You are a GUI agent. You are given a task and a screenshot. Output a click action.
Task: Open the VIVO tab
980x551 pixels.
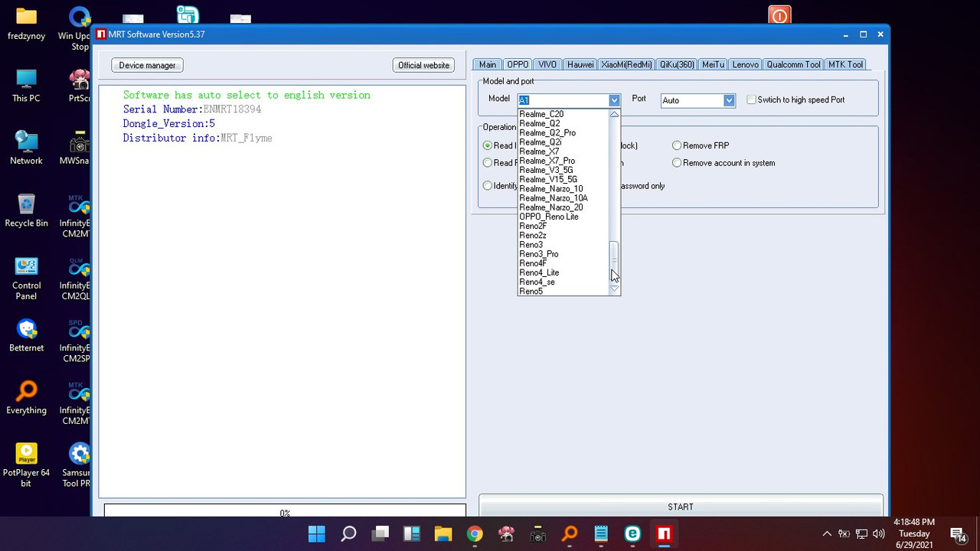(x=547, y=65)
